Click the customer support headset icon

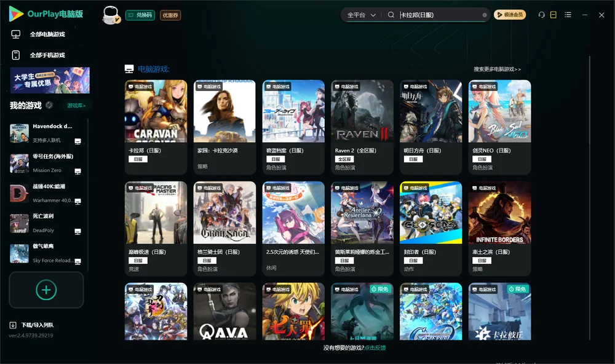point(541,15)
